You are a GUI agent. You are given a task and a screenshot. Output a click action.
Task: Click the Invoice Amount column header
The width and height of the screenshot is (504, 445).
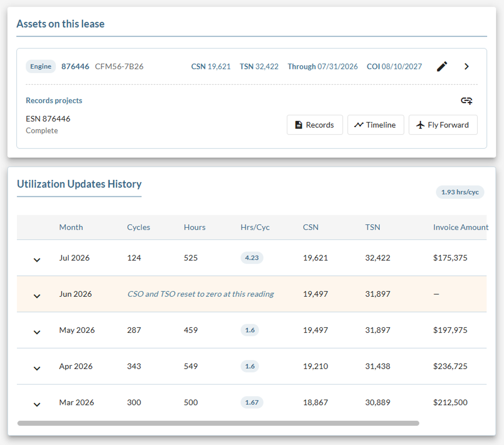[460, 227]
